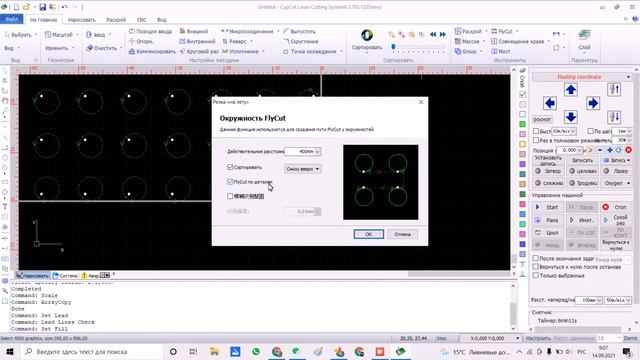Click the Windows Start button

[x=10, y=351]
